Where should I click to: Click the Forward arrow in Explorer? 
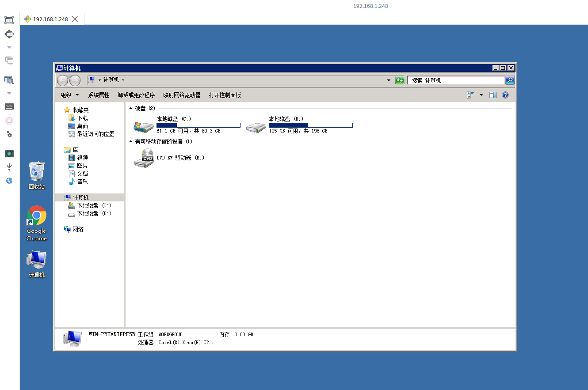(75, 80)
